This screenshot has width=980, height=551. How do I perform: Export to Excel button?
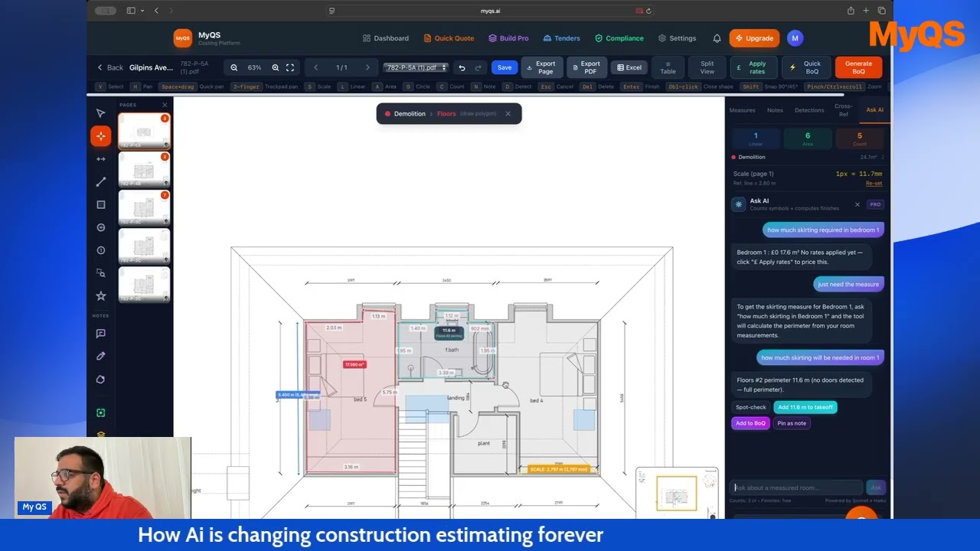coord(629,67)
